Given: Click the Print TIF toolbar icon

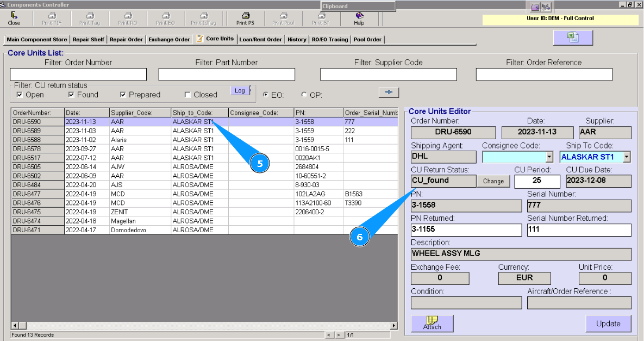Looking at the screenshot, I should [x=52, y=18].
